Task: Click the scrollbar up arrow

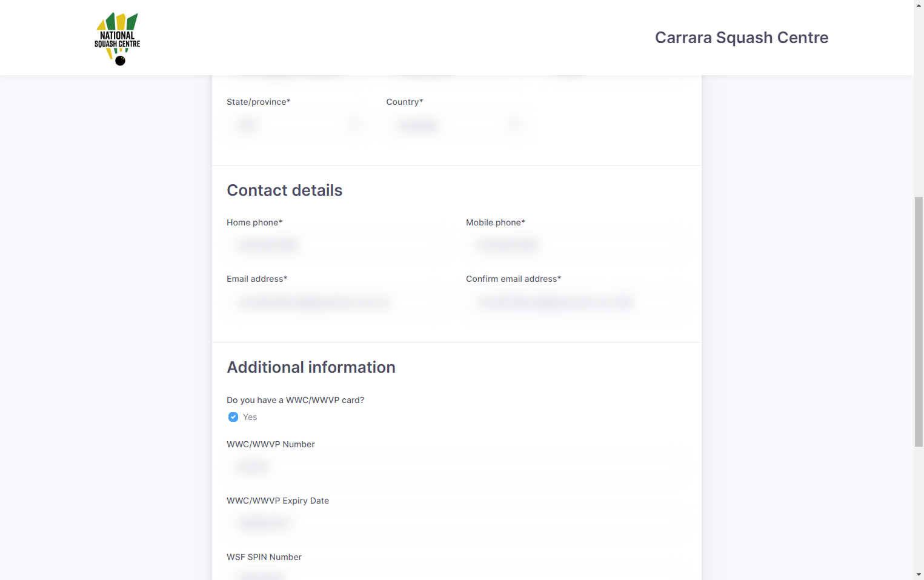Action: pyautogui.click(x=919, y=5)
